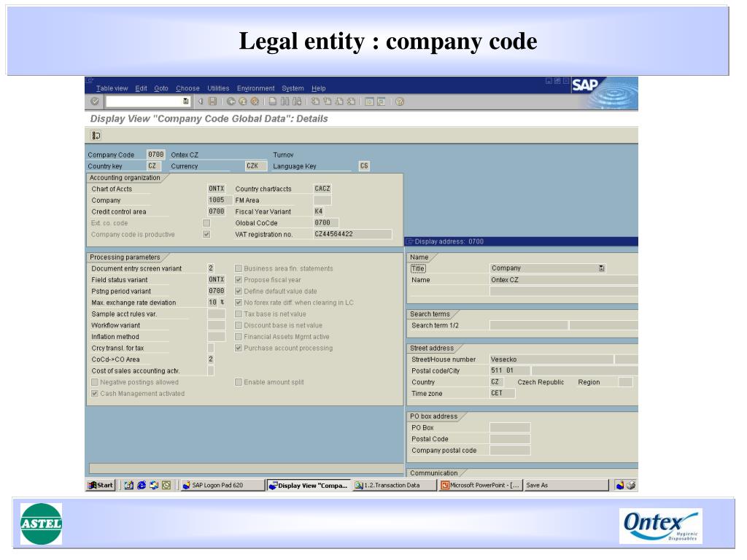This screenshot has width=747, height=560.
Task: Click the VAT registration no. field
Action: pos(352,234)
